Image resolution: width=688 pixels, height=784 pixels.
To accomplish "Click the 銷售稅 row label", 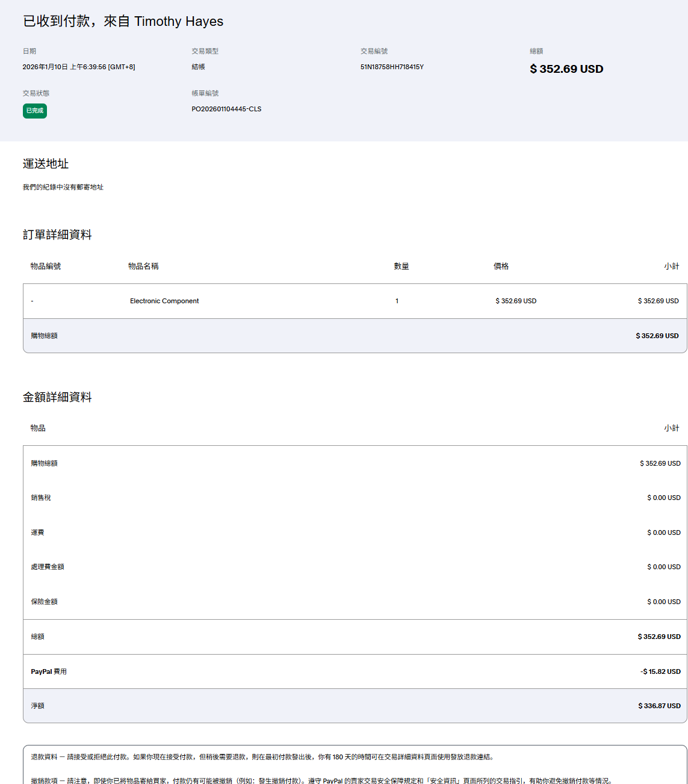I will point(41,498).
